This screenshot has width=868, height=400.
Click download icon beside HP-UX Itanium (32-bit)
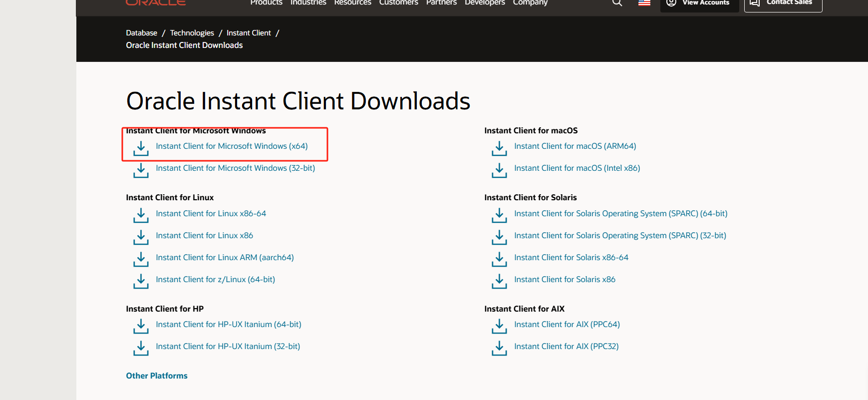tap(141, 349)
